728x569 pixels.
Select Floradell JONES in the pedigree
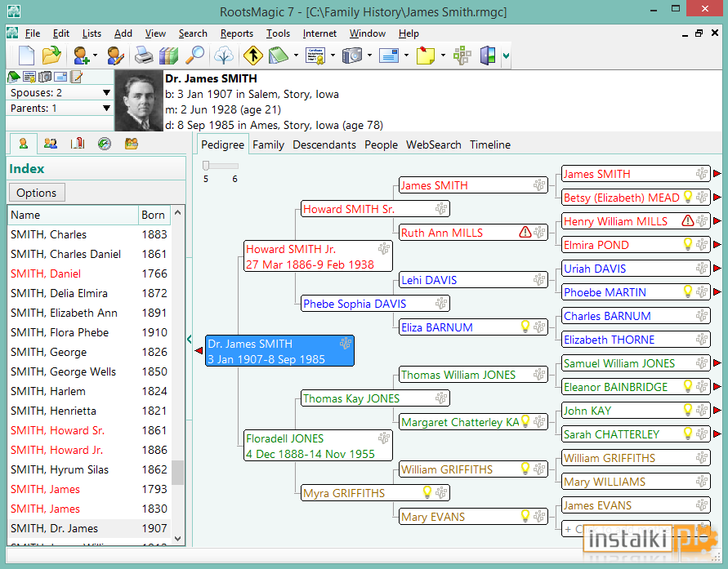[318, 446]
